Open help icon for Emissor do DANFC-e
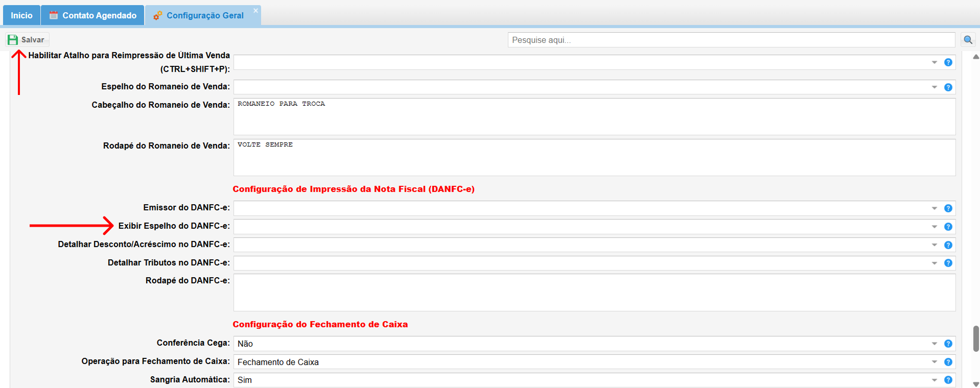Image resolution: width=980 pixels, height=388 pixels. [x=948, y=208]
